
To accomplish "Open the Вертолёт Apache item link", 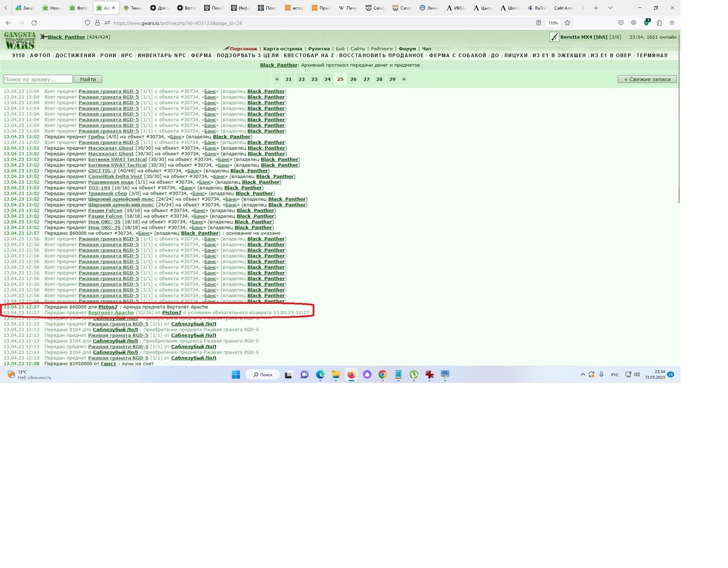I will 111,312.
